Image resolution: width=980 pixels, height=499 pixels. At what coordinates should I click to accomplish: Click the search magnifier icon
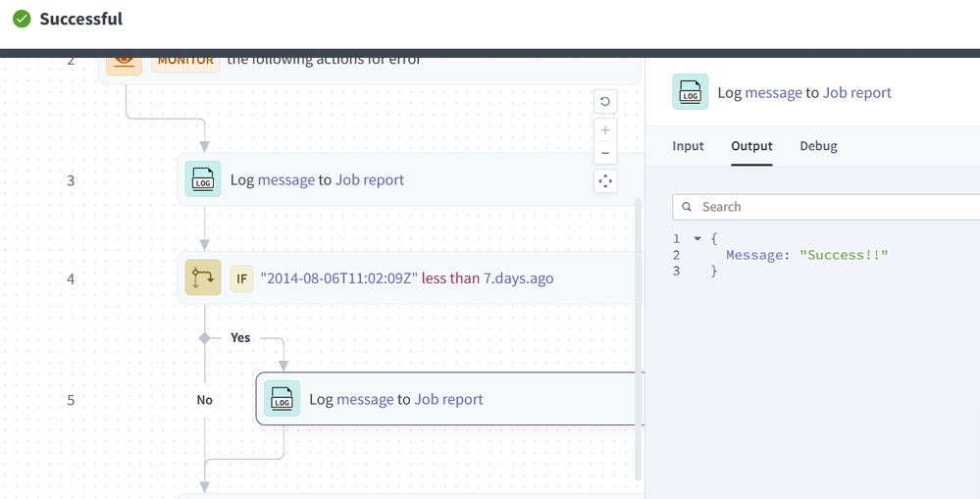coord(687,207)
